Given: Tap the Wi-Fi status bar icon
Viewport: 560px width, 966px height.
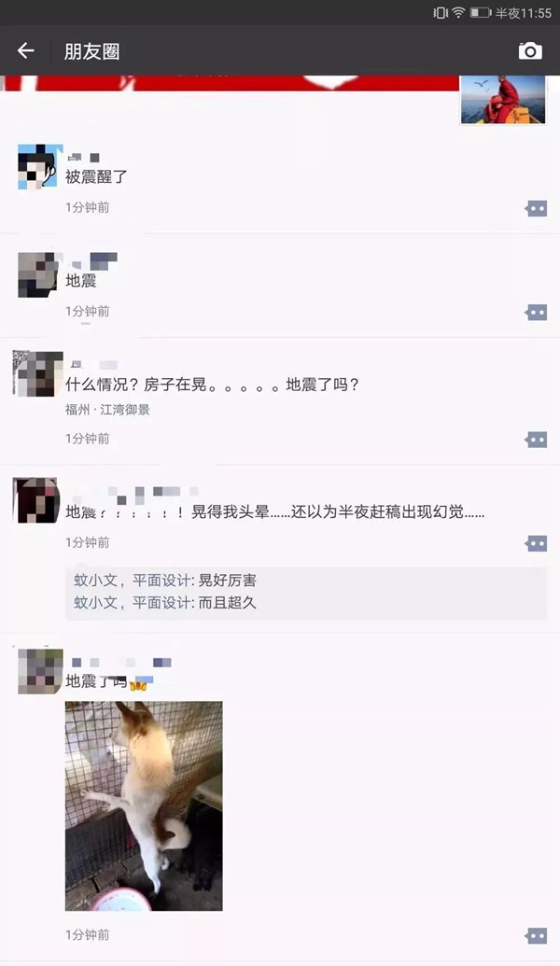Looking at the screenshot, I should point(458,12).
